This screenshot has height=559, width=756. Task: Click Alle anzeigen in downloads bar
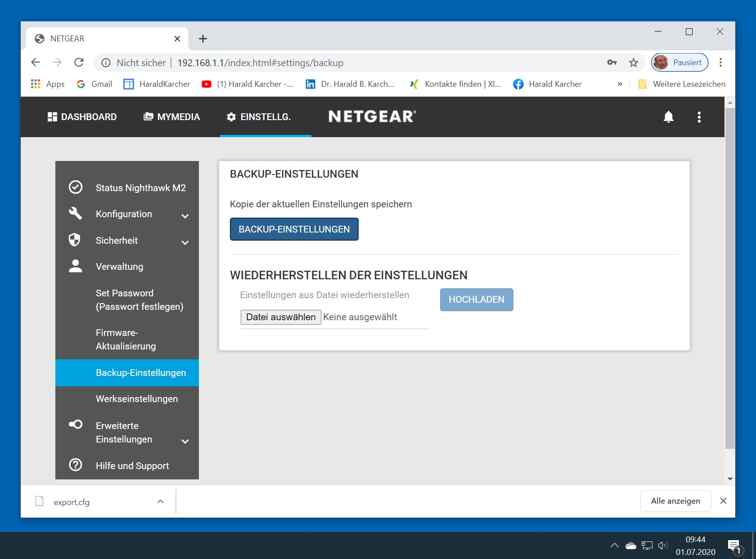click(x=675, y=501)
